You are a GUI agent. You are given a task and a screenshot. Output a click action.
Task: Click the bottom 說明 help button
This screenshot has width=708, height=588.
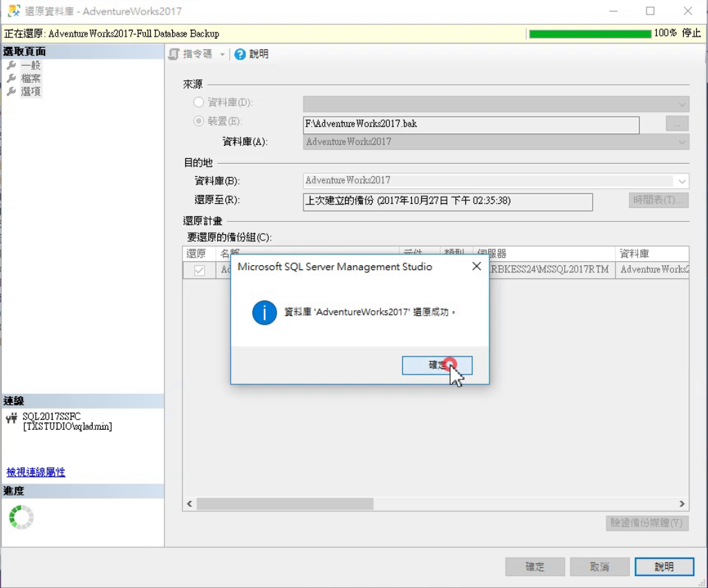664,567
